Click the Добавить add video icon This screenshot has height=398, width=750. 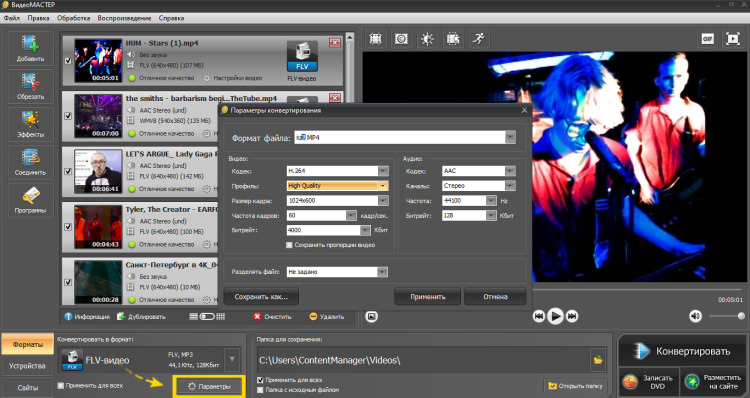(31, 48)
